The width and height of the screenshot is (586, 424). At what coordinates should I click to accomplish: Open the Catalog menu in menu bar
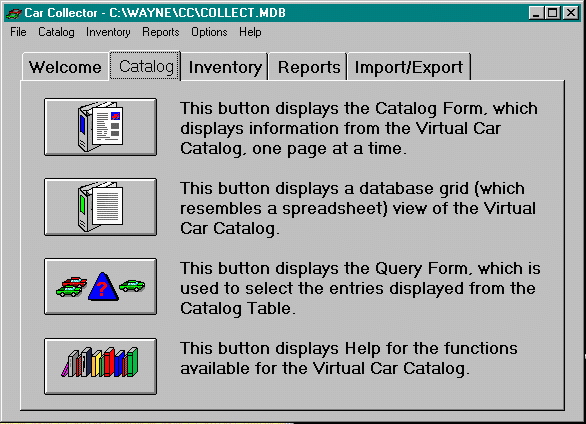pos(56,32)
